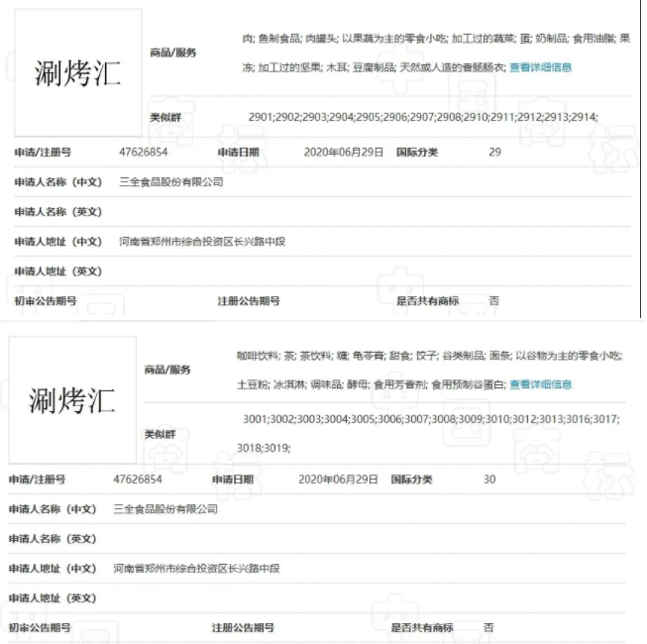
Task: Click application date 2020年06月29日 in class 30 record
Action: click(x=338, y=479)
